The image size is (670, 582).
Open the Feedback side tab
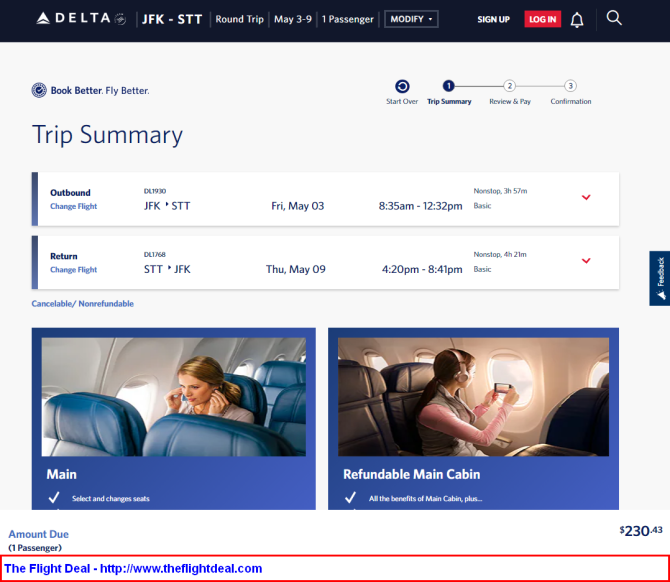(x=660, y=278)
